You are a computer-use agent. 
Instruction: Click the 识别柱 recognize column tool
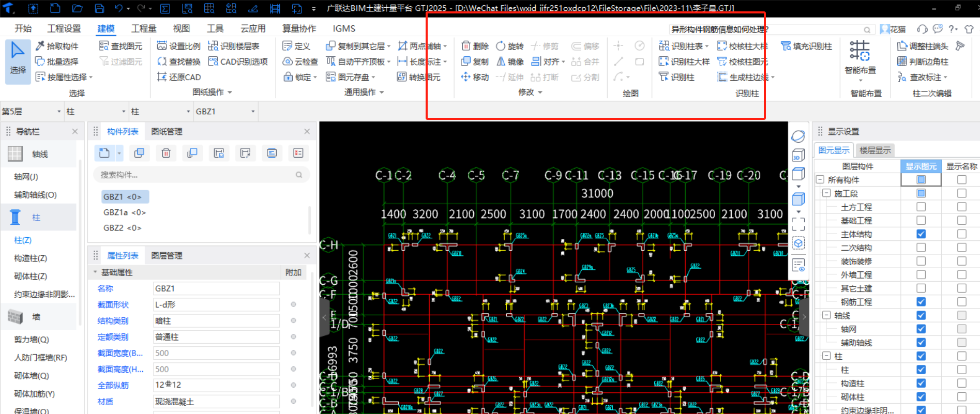point(676,77)
